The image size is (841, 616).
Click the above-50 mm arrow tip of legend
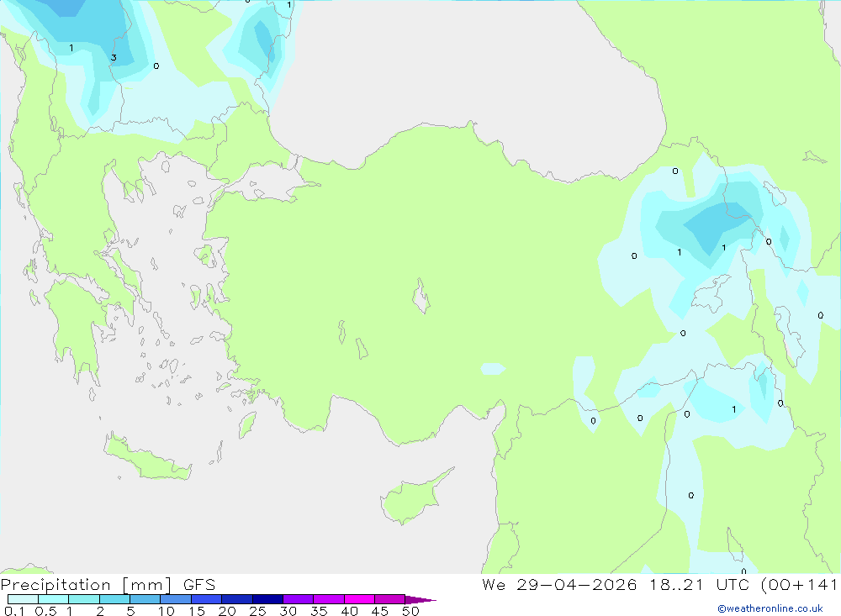pyautogui.click(x=420, y=600)
